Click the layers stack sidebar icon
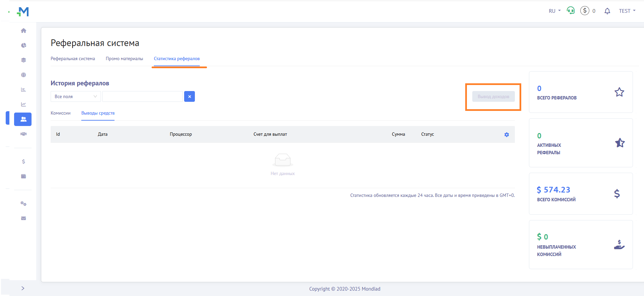 pyautogui.click(x=23, y=60)
